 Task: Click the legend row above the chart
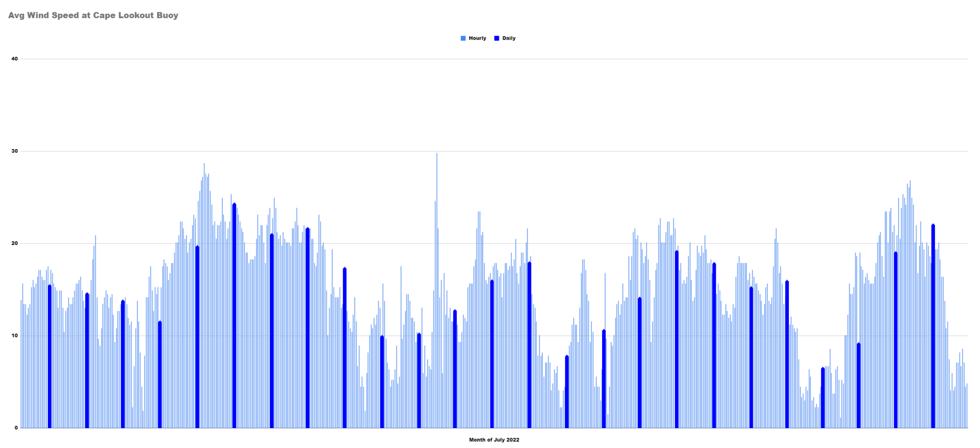pyautogui.click(x=487, y=38)
